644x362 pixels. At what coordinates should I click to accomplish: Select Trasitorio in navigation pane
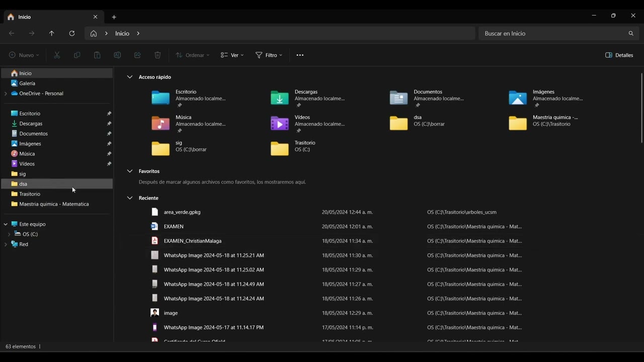point(57,194)
